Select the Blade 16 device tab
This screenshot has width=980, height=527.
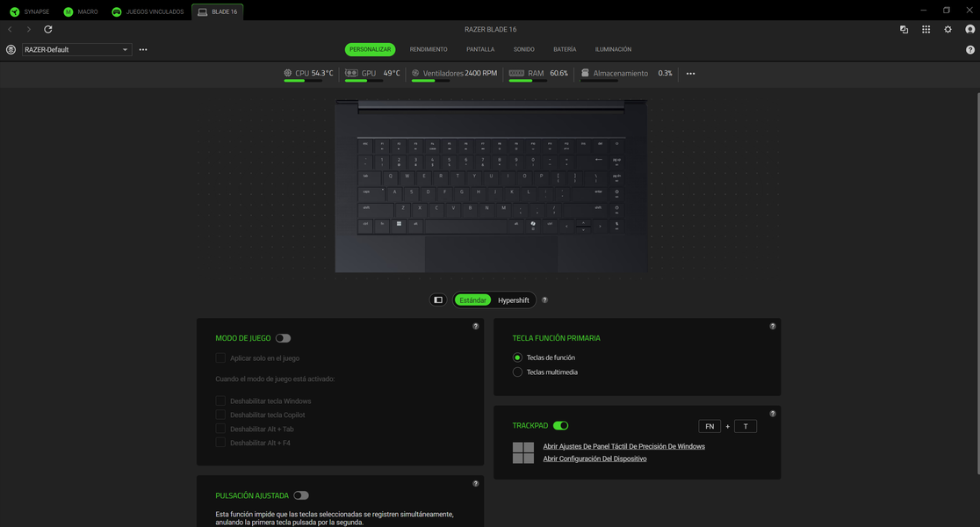[218, 12]
